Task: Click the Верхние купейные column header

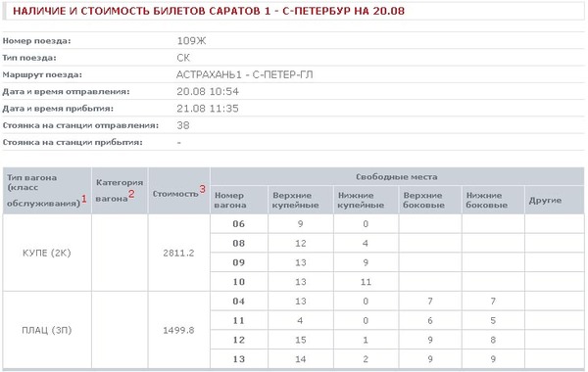Action: 296,200
